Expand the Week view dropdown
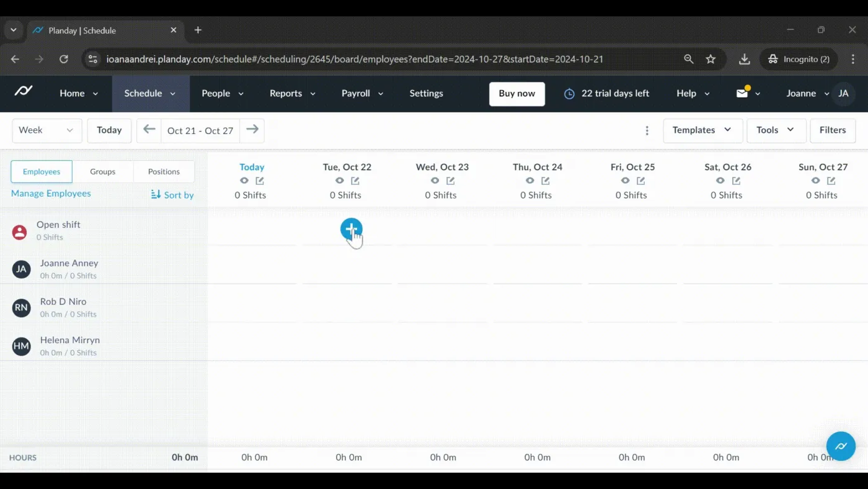This screenshot has width=868, height=489. 47,130
